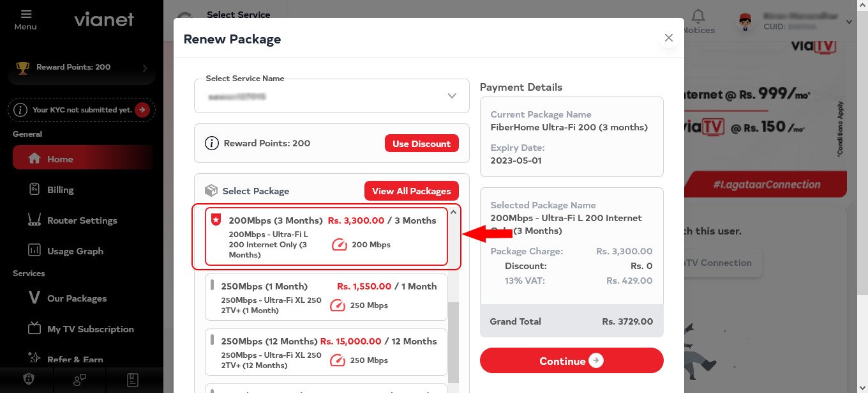The height and width of the screenshot is (393, 868).
Task: Select the 250Mbps (1 Month) package
Action: [326, 297]
